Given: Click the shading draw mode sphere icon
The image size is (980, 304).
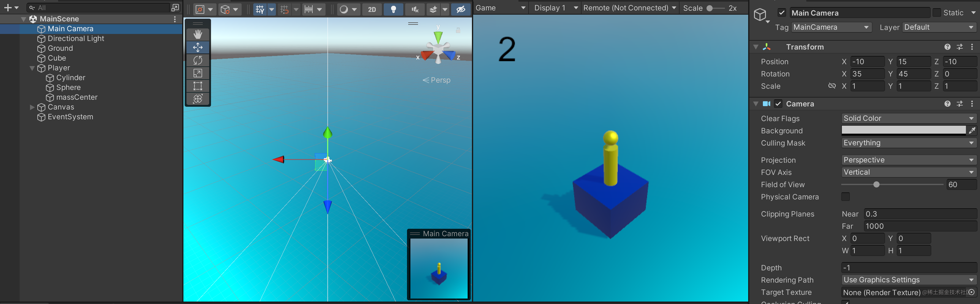Looking at the screenshot, I should pyautogui.click(x=344, y=9).
